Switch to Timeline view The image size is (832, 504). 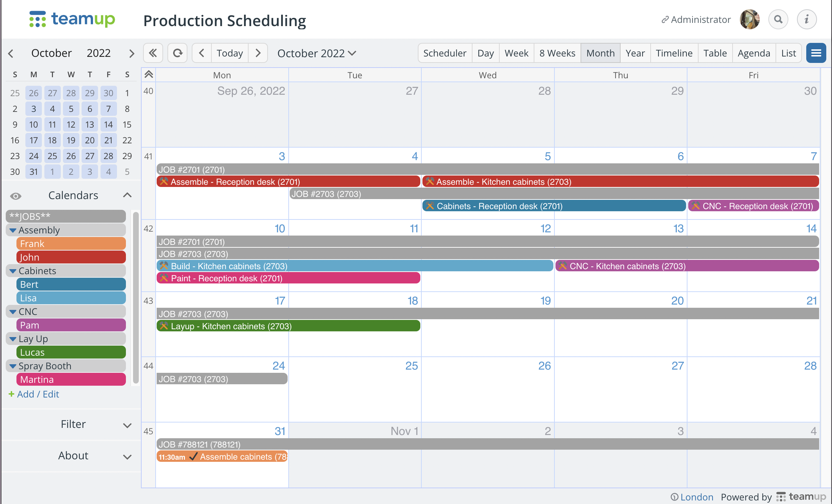click(x=674, y=52)
